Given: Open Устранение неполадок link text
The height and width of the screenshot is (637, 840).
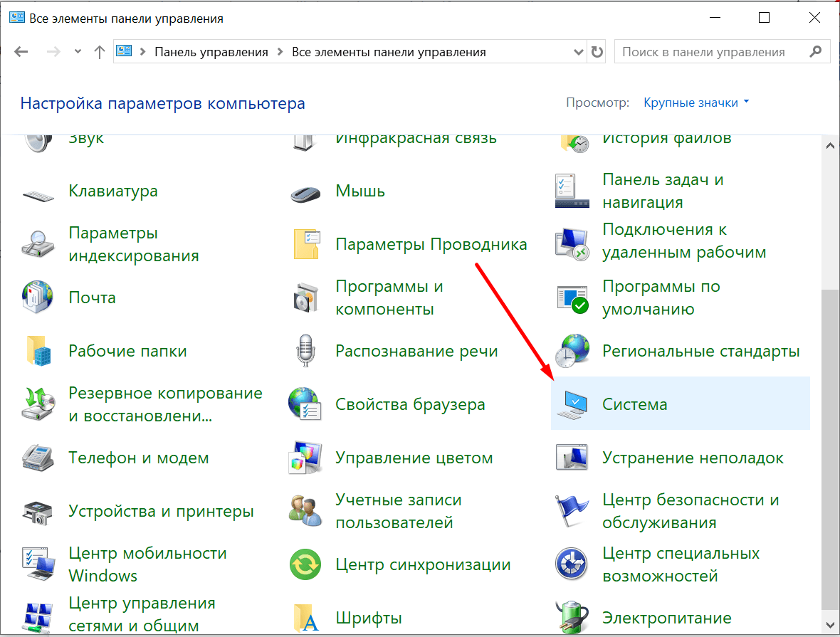Looking at the screenshot, I should (x=693, y=458).
